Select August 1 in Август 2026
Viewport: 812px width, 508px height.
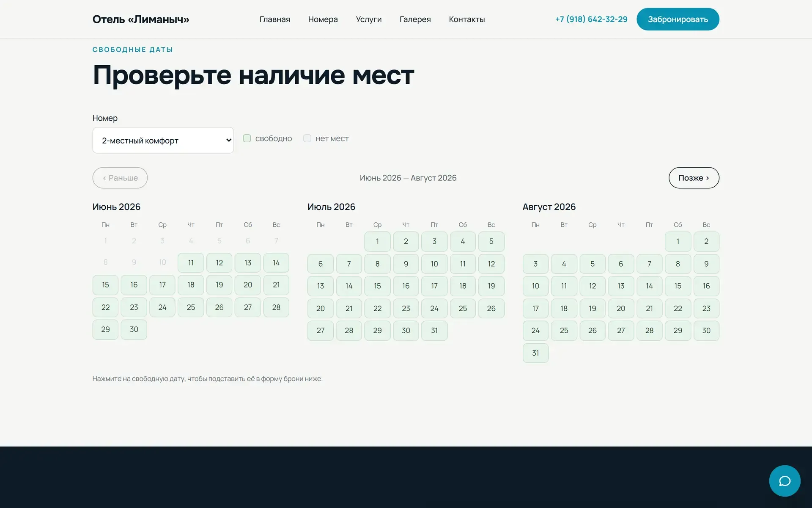pos(678,241)
